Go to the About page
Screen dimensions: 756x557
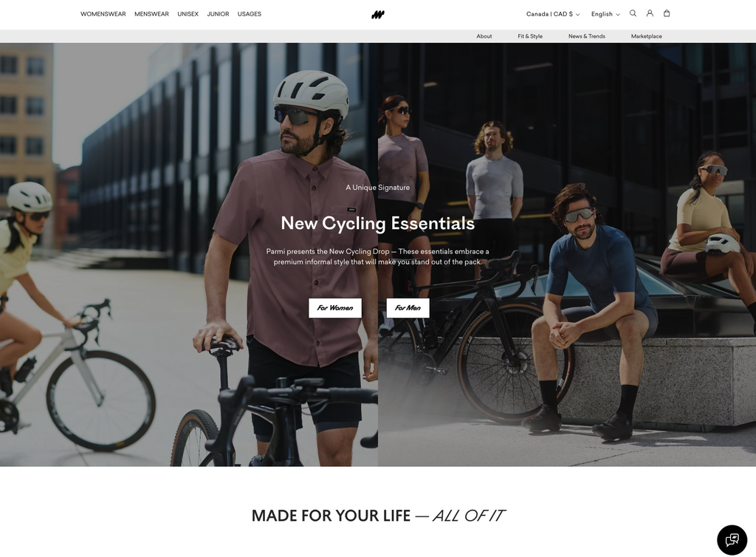click(484, 36)
